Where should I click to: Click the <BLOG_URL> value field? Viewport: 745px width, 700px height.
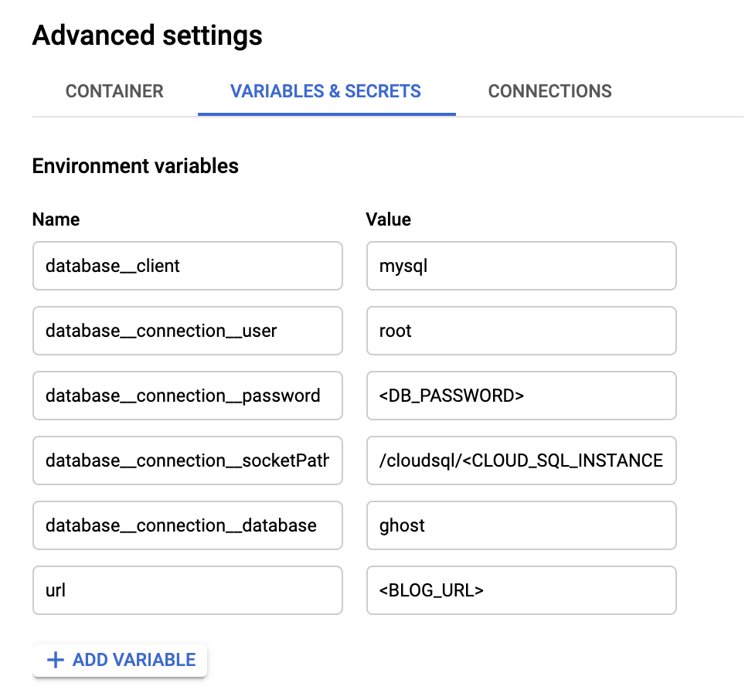tap(521, 590)
